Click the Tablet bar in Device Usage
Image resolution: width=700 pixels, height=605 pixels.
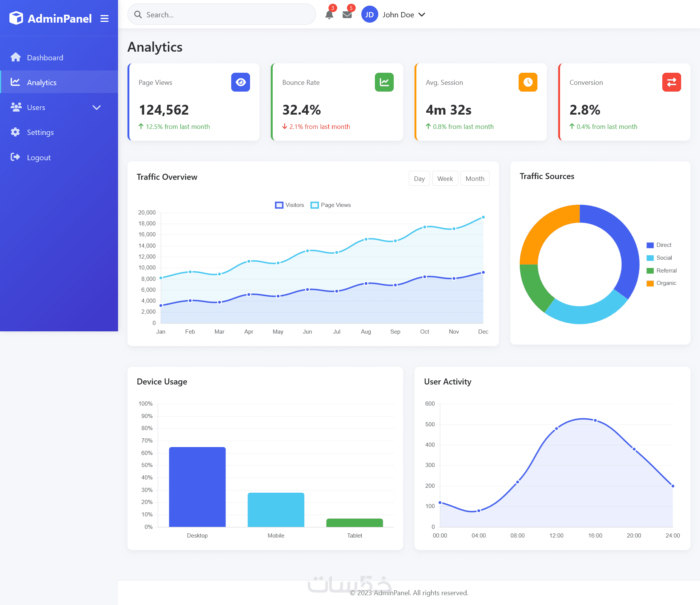(x=355, y=522)
